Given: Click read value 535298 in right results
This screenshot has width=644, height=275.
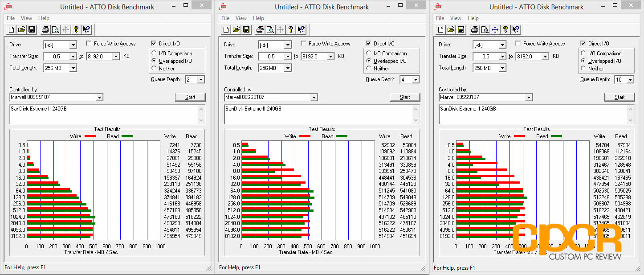Looking at the screenshot, I should [x=622, y=197].
